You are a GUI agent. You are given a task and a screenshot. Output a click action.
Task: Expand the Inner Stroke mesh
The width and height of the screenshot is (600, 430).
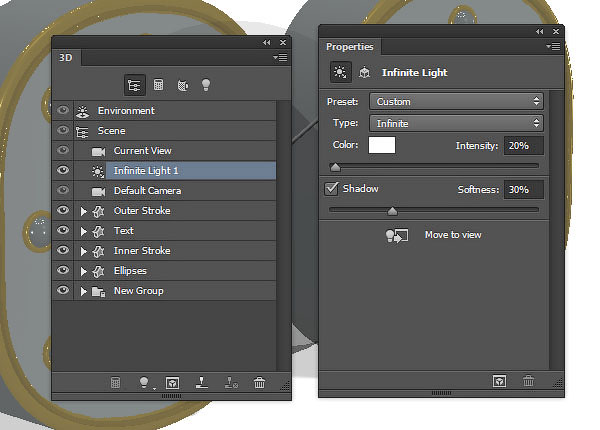point(83,251)
